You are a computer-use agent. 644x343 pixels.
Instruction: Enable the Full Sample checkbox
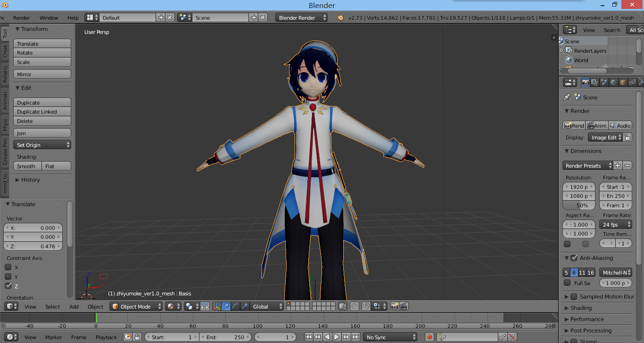[x=567, y=283]
